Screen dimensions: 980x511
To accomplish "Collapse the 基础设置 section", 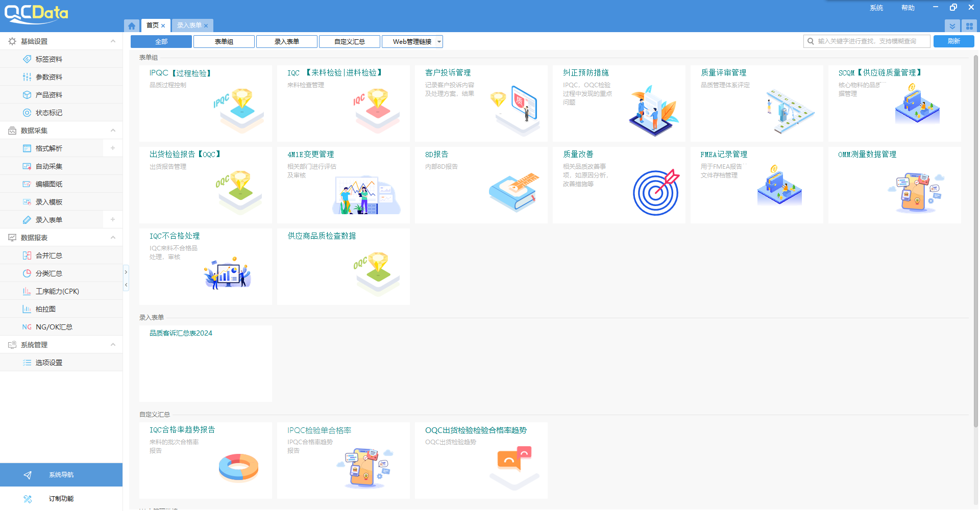I will (113, 41).
